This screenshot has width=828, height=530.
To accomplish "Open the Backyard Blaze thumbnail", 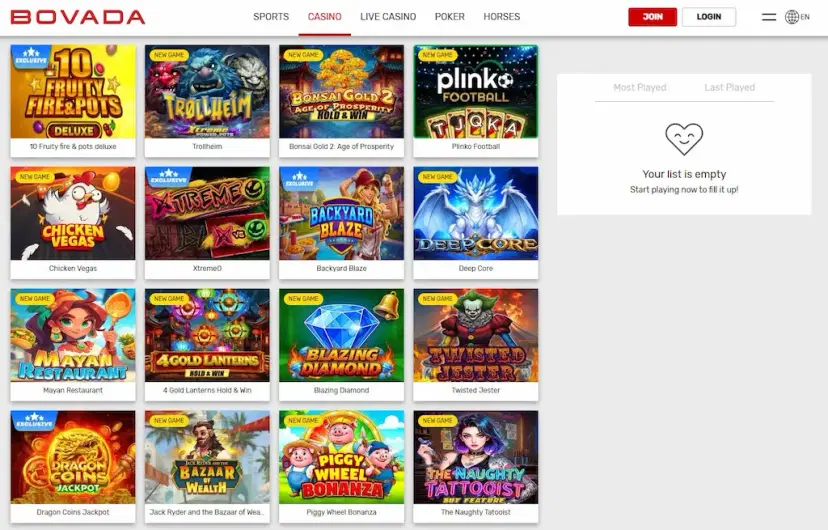I will (x=341, y=213).
